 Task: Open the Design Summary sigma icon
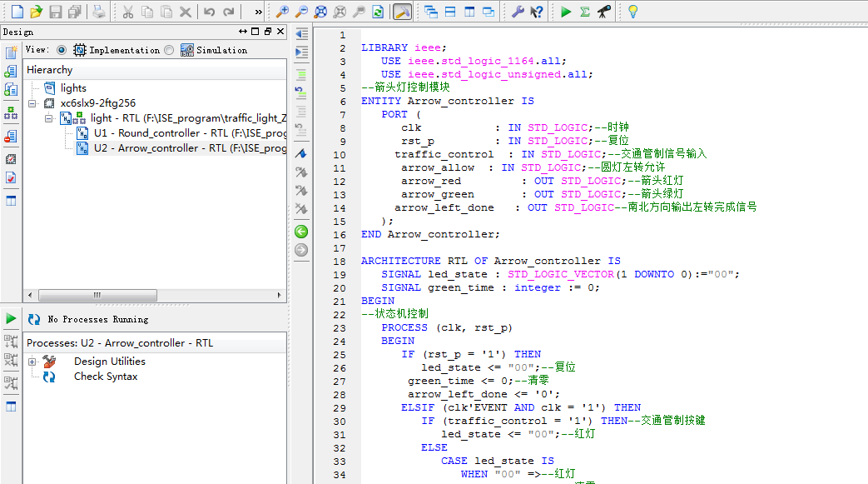[585, 12]
